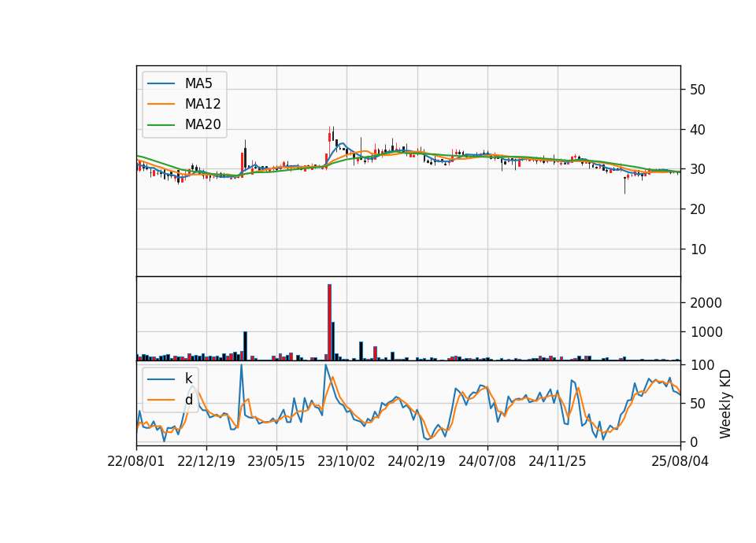Viewport: 756px width, 543px height.
Task: Click the volume axis value 2000
Action: pos(706,303)
